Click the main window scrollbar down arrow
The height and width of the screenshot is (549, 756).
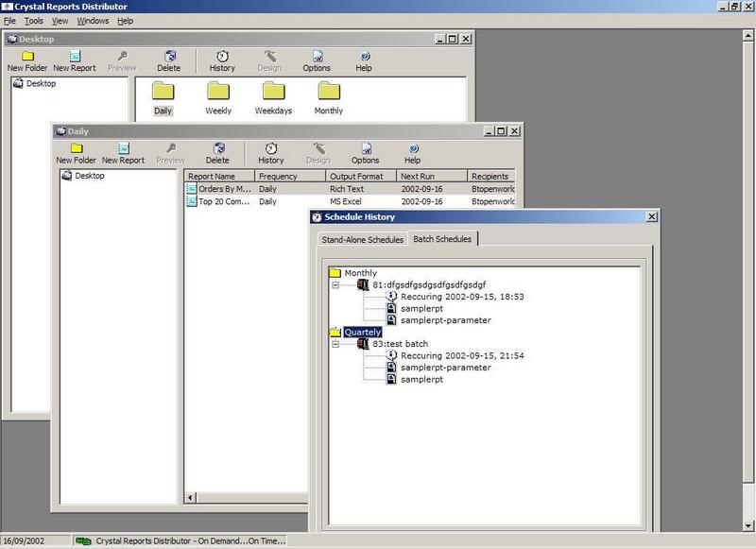tap(747, 526)
